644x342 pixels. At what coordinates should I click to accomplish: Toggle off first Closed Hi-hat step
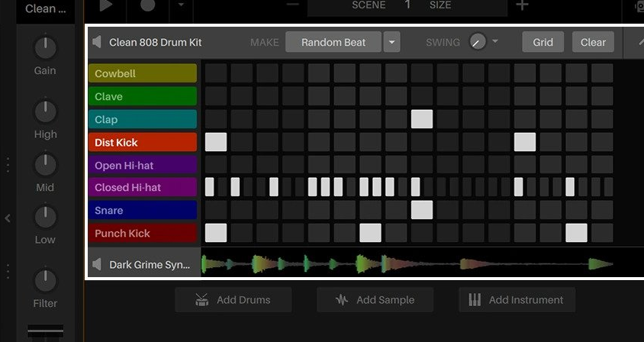coord(210,186)
